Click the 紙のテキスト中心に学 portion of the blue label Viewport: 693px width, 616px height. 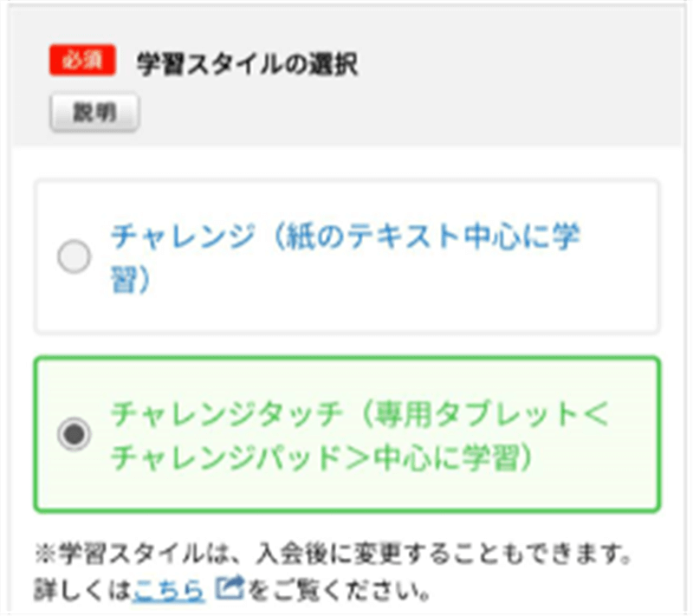(433, 236)
